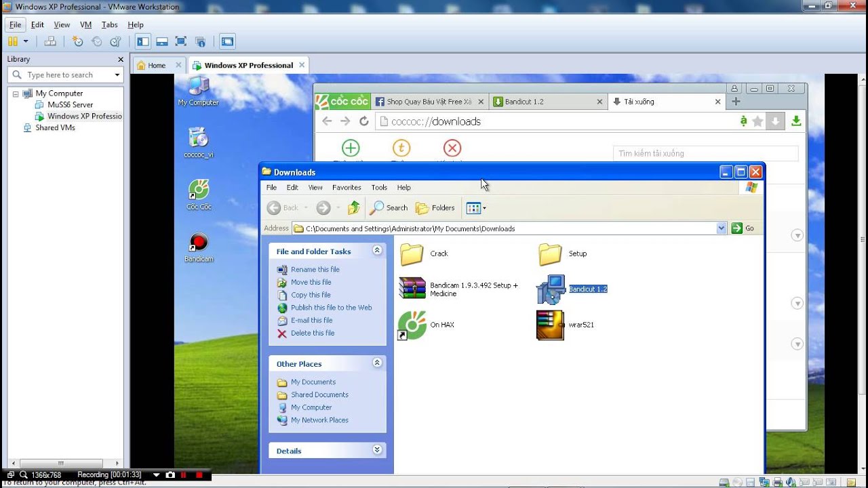Click Bandicam desktop shortcut
Screen dimensions: 868x488
click(199, 247)
